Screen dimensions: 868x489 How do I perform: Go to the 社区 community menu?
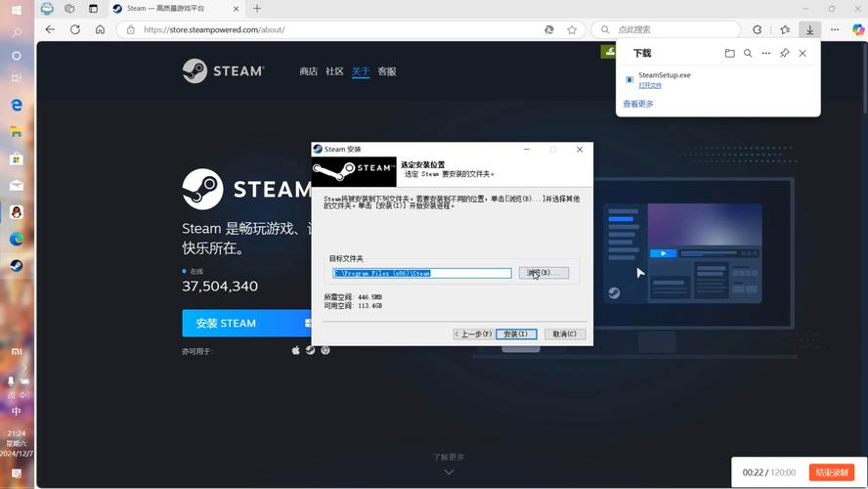[334, 71]
